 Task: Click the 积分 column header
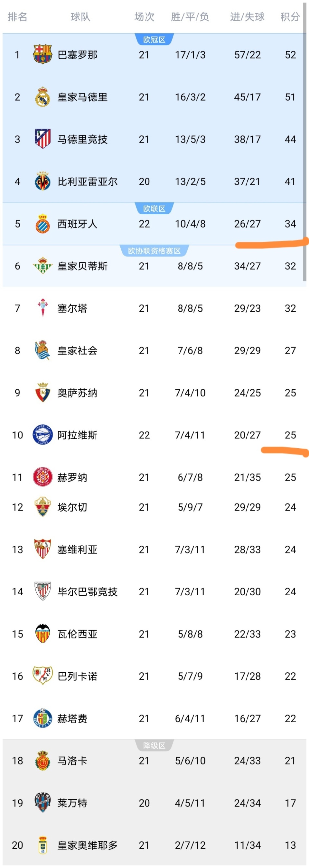290,17
